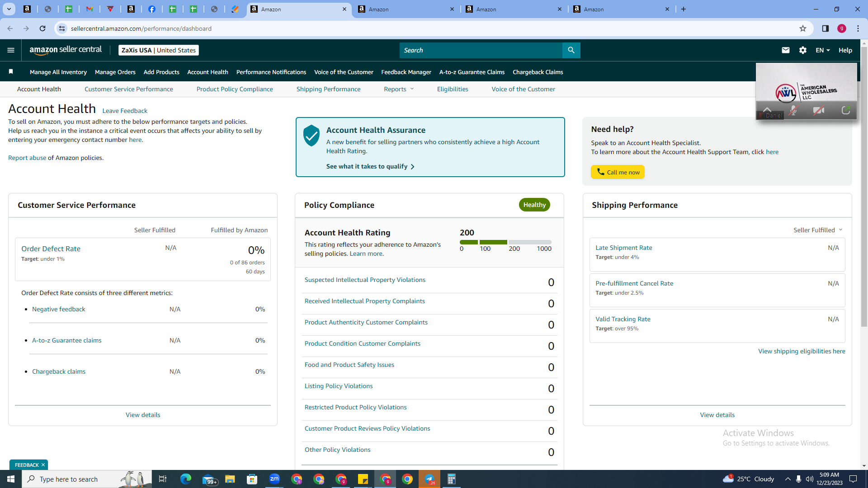This screenshot has width=868, height=488.
Task: Open Microsoft Store from the taskbar
Action: pyautogui.click(x=252, y=479)
